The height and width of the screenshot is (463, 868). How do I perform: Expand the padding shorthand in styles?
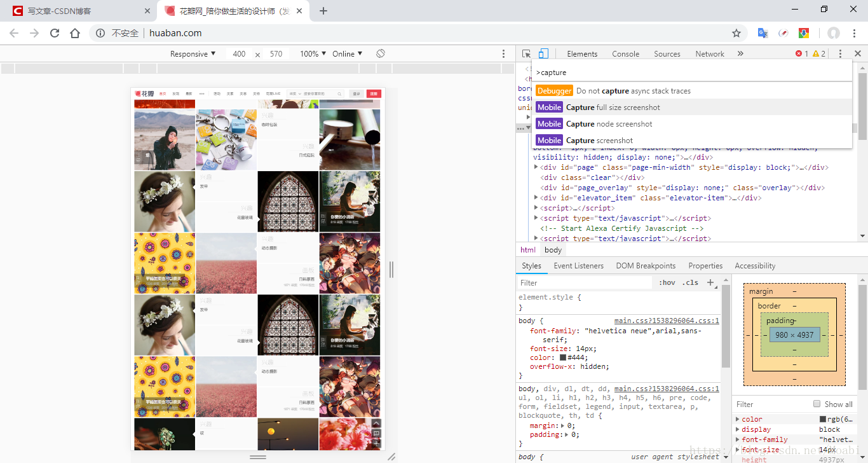point(566,434)
